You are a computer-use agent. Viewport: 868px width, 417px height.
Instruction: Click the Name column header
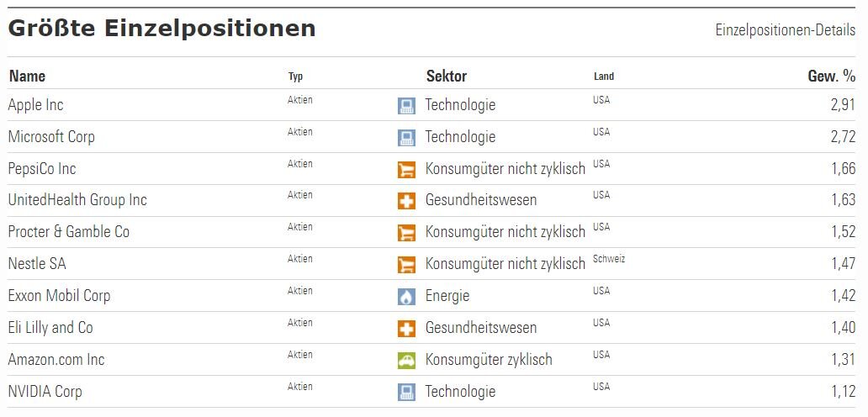tap(27, 77)
